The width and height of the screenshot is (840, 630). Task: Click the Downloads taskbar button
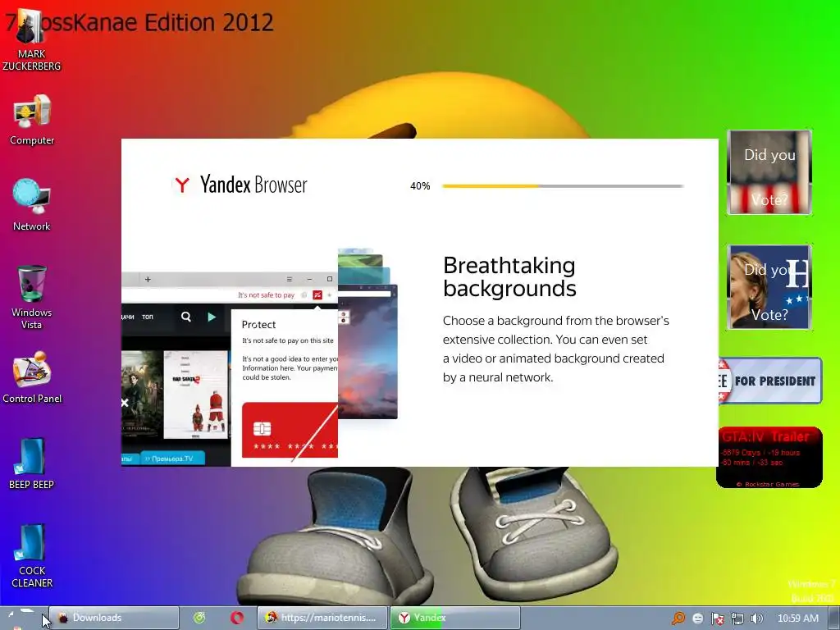pos(114,618)
